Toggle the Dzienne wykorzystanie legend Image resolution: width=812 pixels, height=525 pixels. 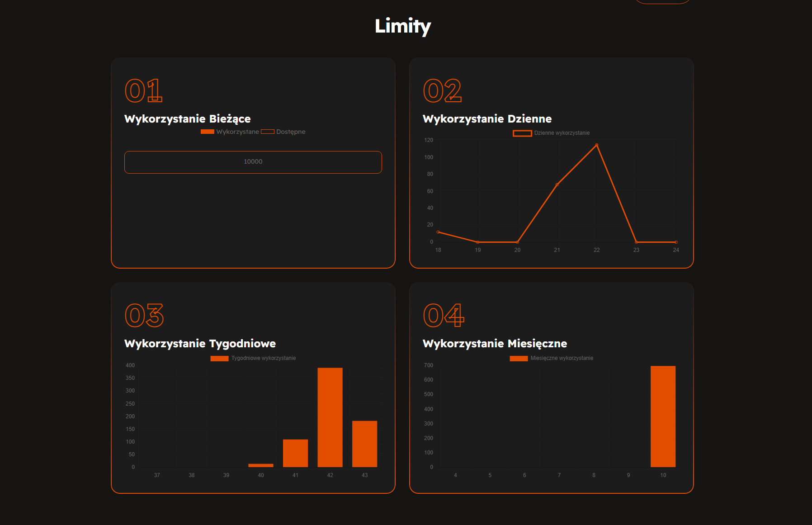tap(551, 133)
